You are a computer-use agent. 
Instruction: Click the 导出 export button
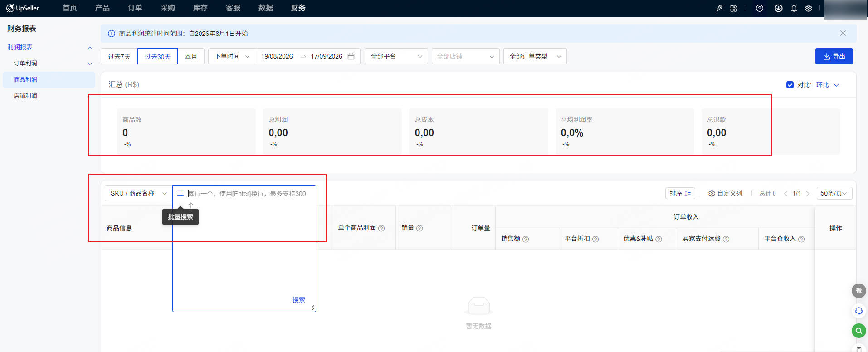834,56
